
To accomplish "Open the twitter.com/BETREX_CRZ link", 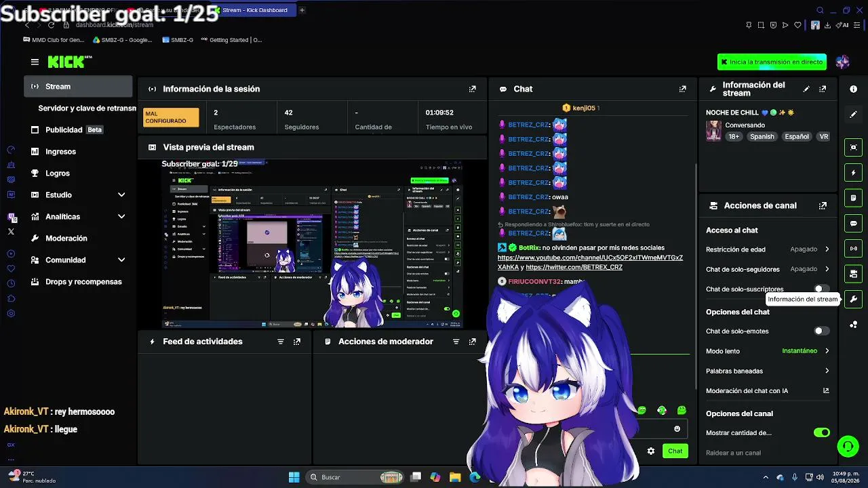I will coord(574,267).
